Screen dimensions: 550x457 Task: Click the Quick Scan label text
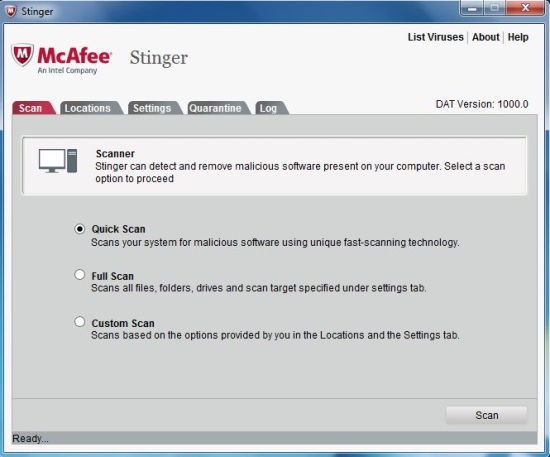118,229
